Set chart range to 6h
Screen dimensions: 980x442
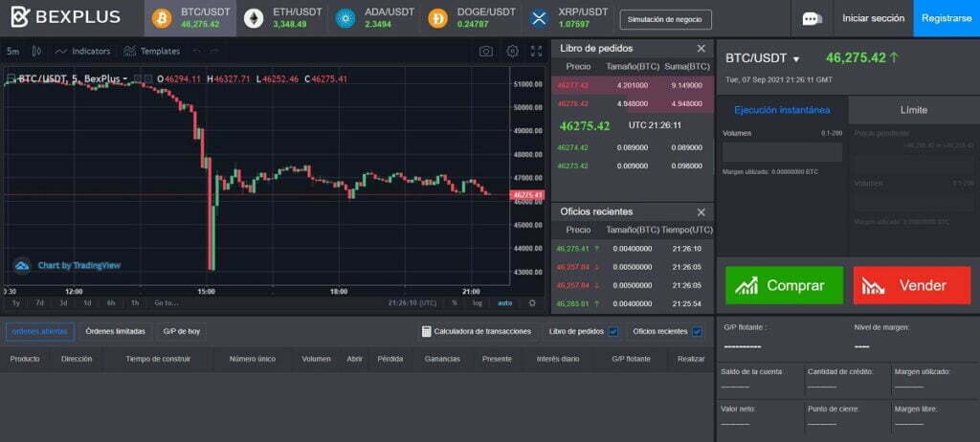pyautogui.click(x=111, y=303)
